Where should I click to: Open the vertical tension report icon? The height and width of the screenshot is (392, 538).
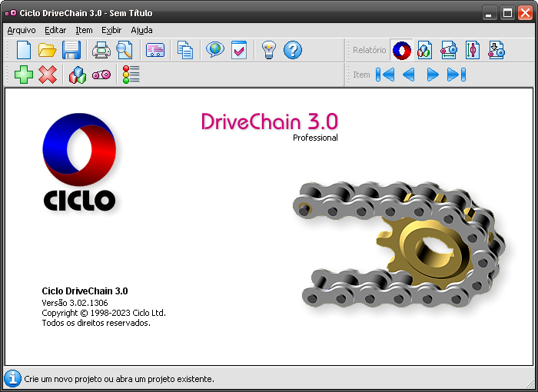(x=473, y=50)
